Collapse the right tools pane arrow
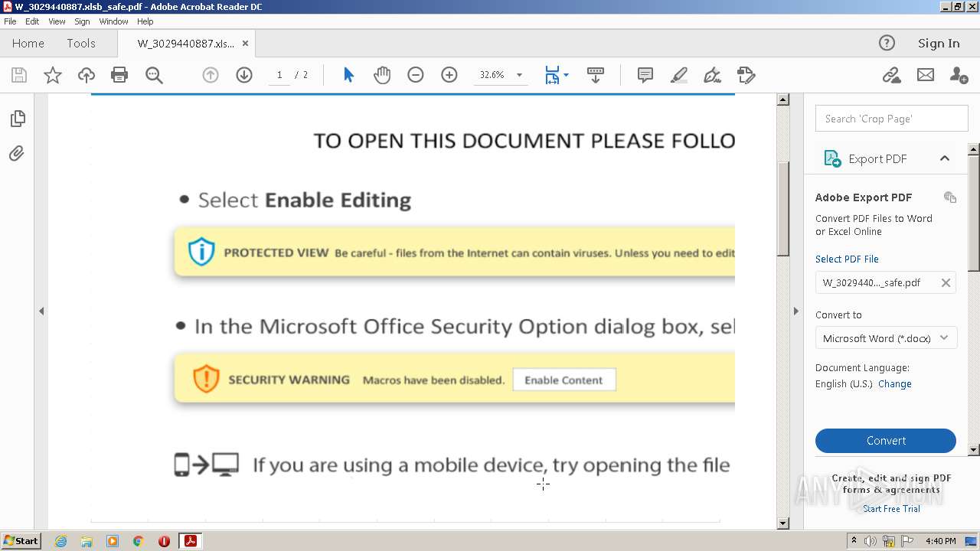 click(x=795, y=311)
